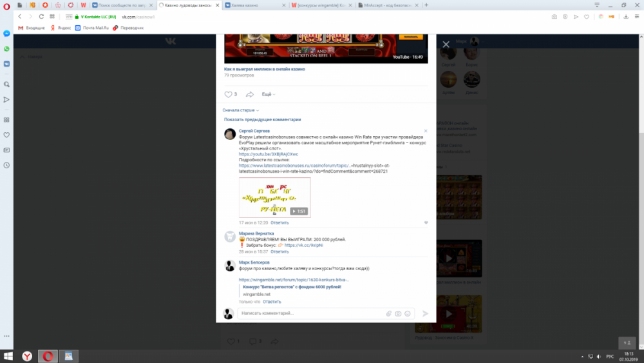Take snapshot with camera icon in toolbar
Image resolution: width=644 pixels, height=363 pixels.
(x=554, y=17)
